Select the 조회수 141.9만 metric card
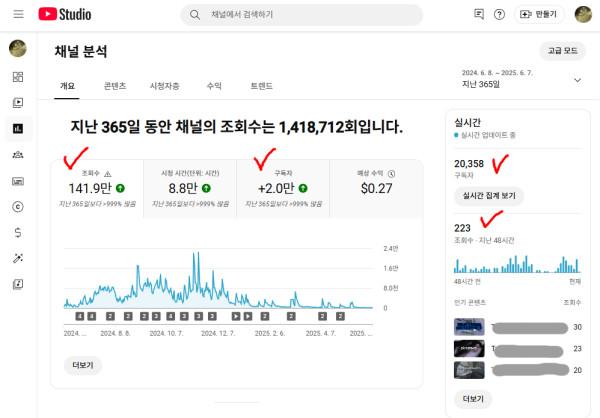Image resolution: width=600 pixels, height=418 pixels. pos(97,189)
